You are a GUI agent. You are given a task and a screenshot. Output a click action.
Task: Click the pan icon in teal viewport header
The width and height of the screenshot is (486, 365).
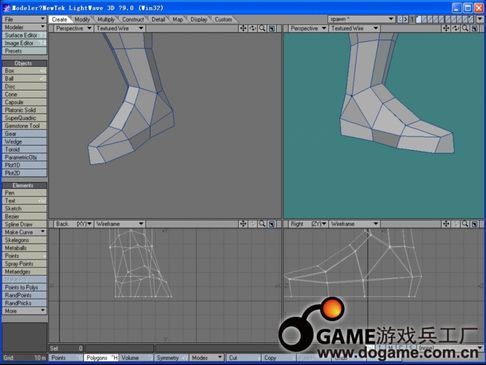pyautogui.click(x=446, y=28)
